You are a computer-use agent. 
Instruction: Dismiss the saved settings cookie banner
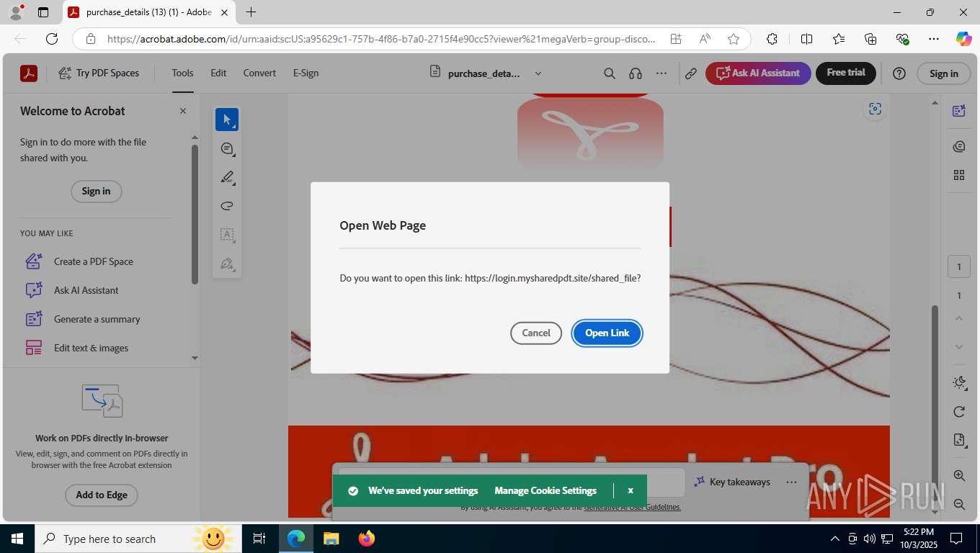pyautogui.click(x=631, y=490)
